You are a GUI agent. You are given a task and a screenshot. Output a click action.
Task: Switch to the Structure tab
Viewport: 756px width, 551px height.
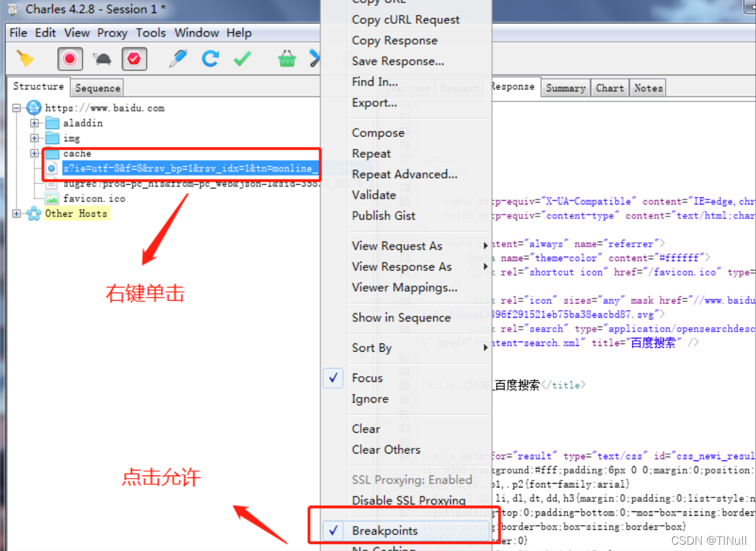(x=38, y=86)
